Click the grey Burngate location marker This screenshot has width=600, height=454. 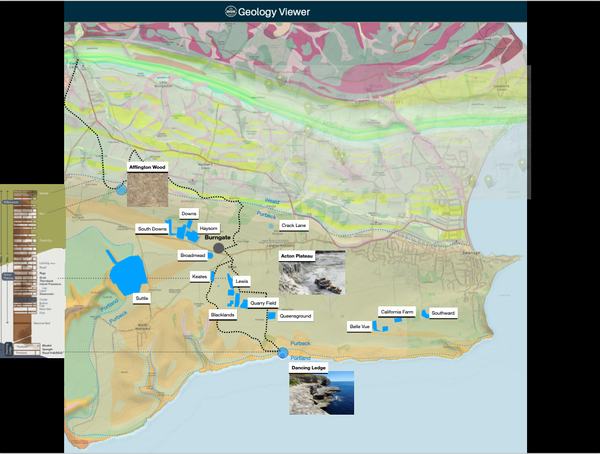[219, 248]
